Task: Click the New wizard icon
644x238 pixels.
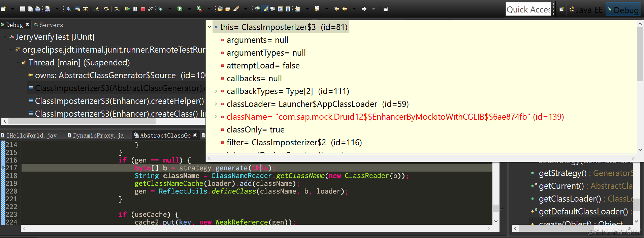Action: pyautogui.click(x=3, y=9)
